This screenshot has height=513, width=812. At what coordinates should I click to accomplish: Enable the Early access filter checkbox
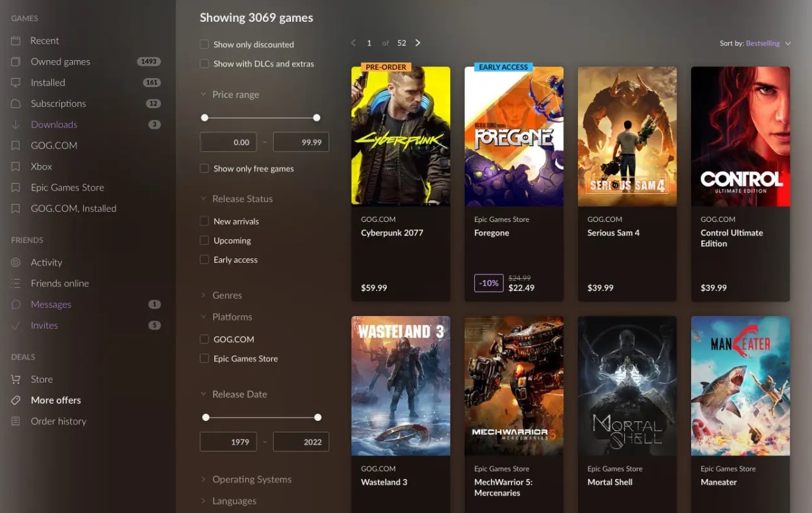click(x=205, y=259)
